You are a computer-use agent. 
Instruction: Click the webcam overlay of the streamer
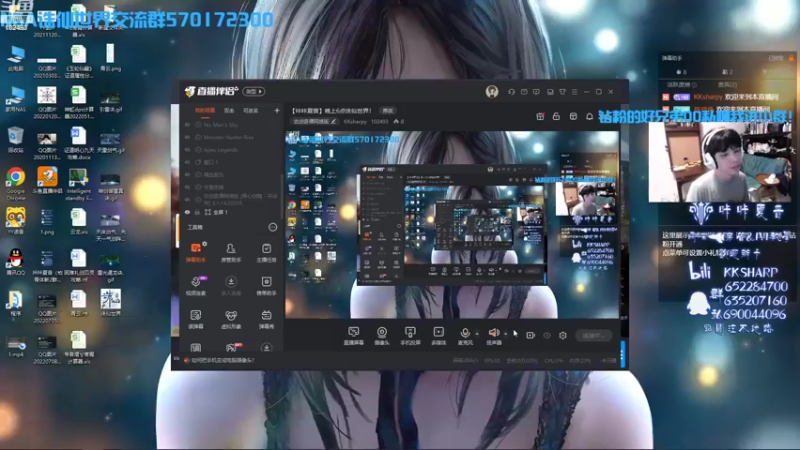point(720,162)
